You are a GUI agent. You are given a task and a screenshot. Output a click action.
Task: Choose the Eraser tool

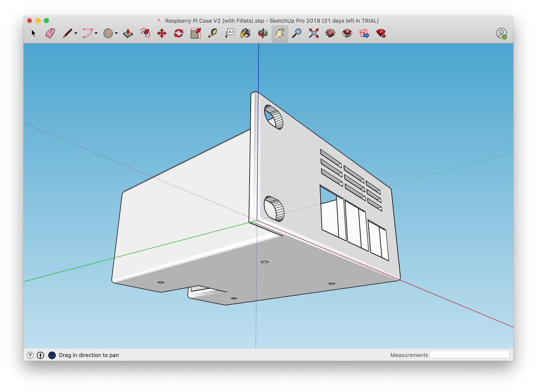[x=51, y=33]
